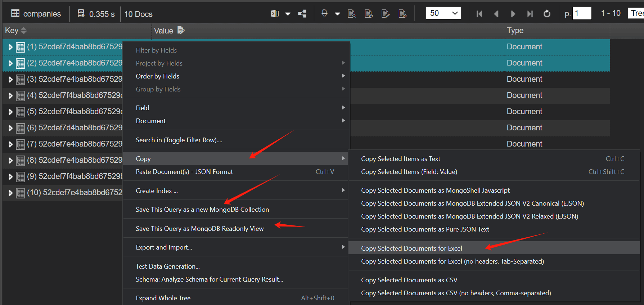
Task: Click the edit icon beside Value header
Action: click(181, 30)
